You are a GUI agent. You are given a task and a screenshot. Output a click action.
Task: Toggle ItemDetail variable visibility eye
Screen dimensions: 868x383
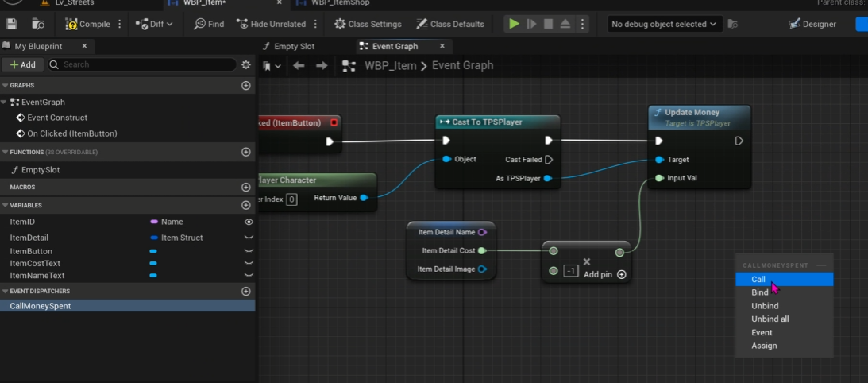point(249,238)
